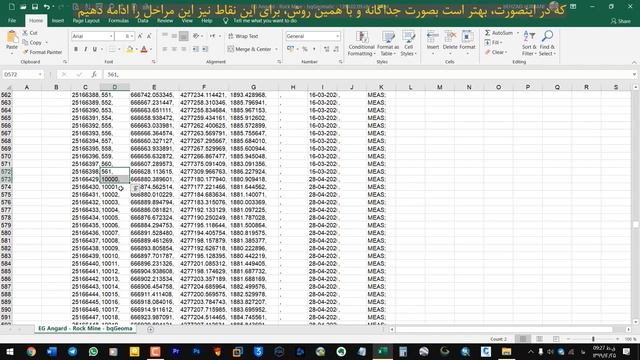The image size is (640, 360).
Task: Open the Clear dropdown in Editing group
Action: (x=496, y=52)
